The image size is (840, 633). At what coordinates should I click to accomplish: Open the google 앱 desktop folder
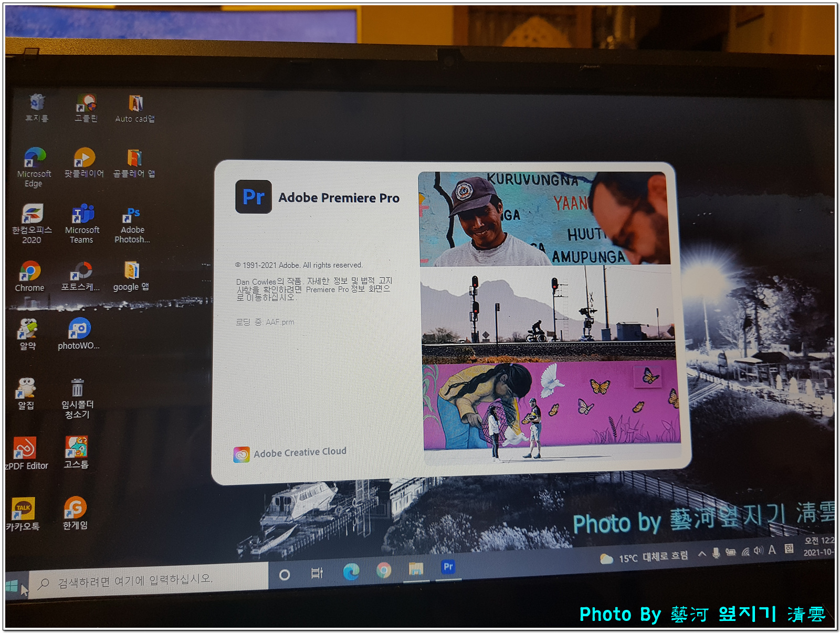(131, 276)
